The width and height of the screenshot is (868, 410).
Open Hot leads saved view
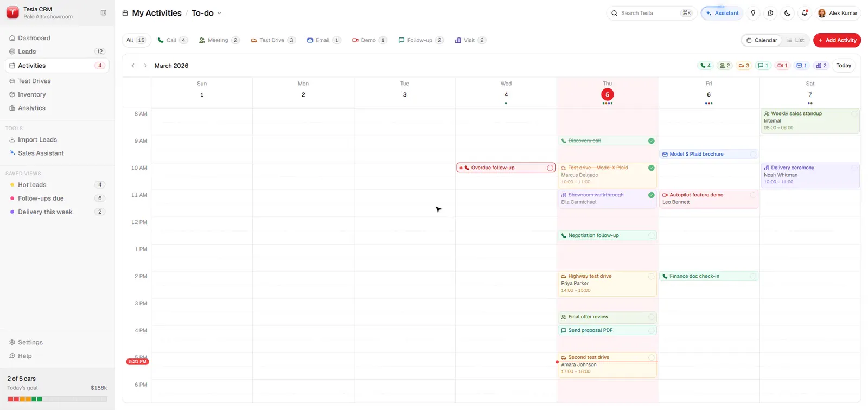pyautogui.click(x=57, y=185)
